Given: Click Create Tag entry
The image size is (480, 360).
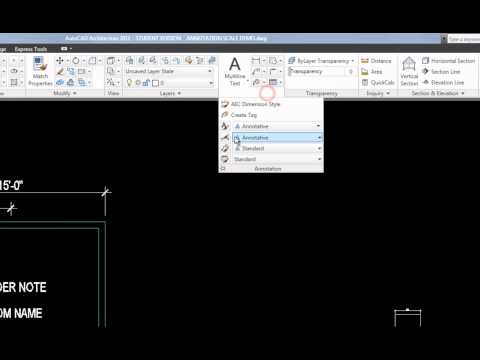Looking at the screenshot, I should pyautogui.click(x=244, y=115).
